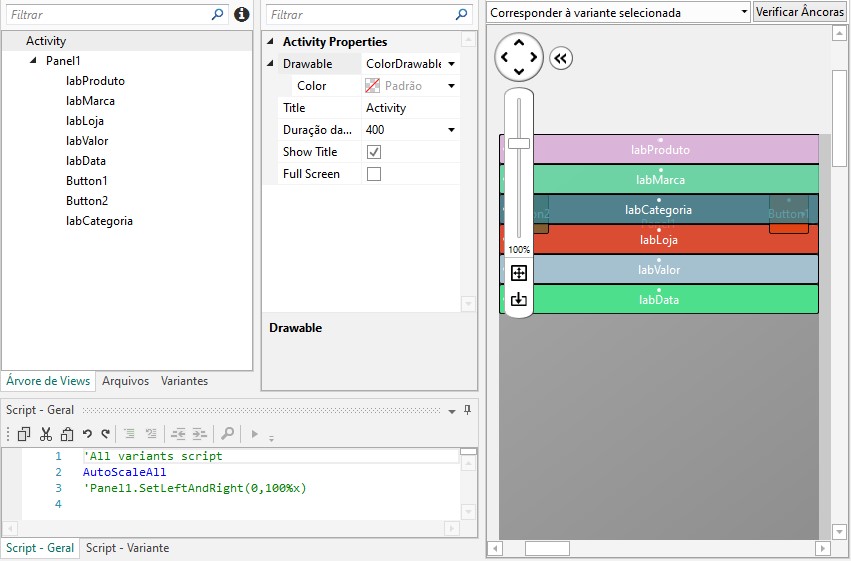The image size is (851, 561).
Task: Select Activity in the views tree
Action: click(46, 41)
